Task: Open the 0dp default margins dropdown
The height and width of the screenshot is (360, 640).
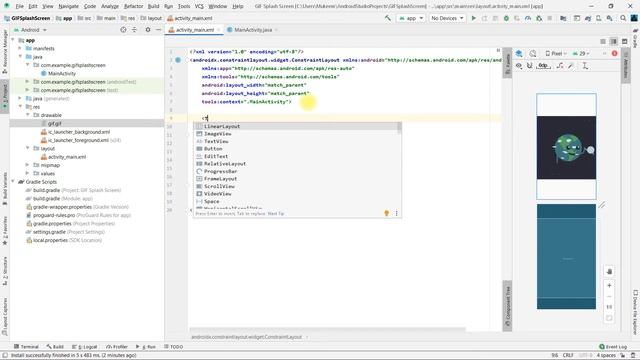Action: (543, 66)
